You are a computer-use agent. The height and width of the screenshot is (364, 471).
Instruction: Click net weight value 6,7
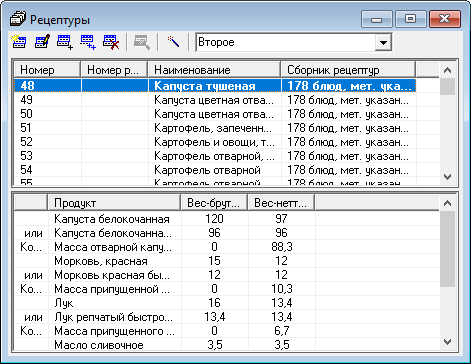click(x=282, y=331)
